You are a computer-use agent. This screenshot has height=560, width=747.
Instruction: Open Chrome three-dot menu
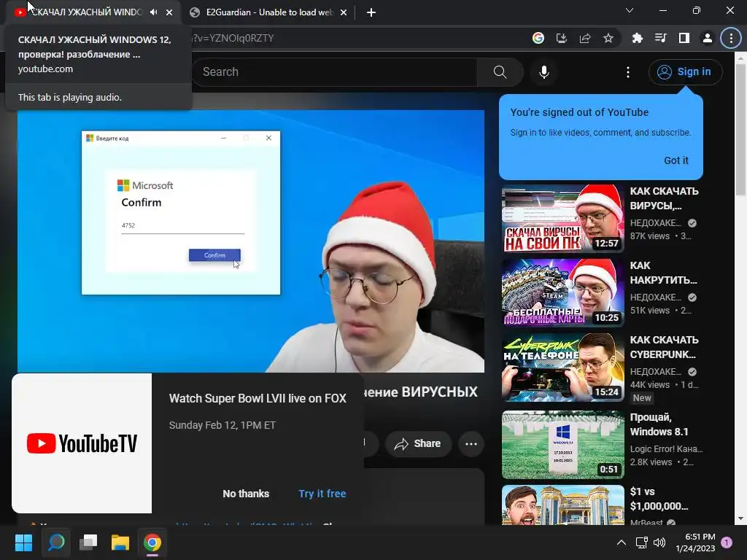coord(731,38)
